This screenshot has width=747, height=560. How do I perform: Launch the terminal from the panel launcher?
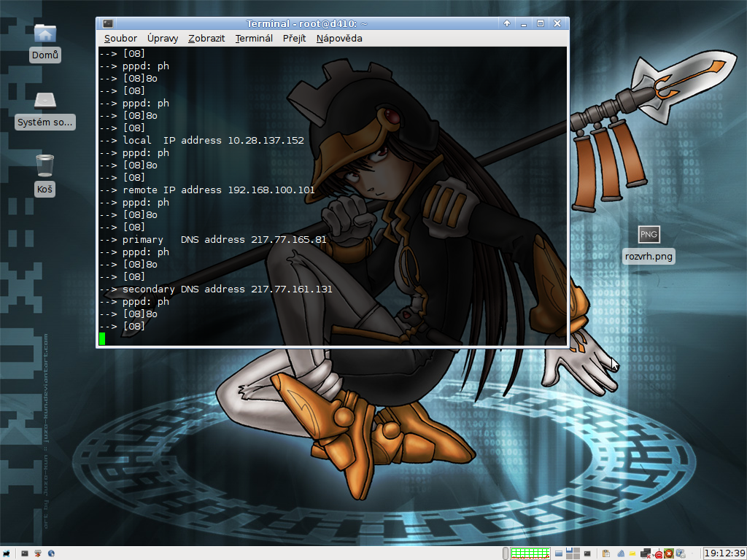click(25, 553)
